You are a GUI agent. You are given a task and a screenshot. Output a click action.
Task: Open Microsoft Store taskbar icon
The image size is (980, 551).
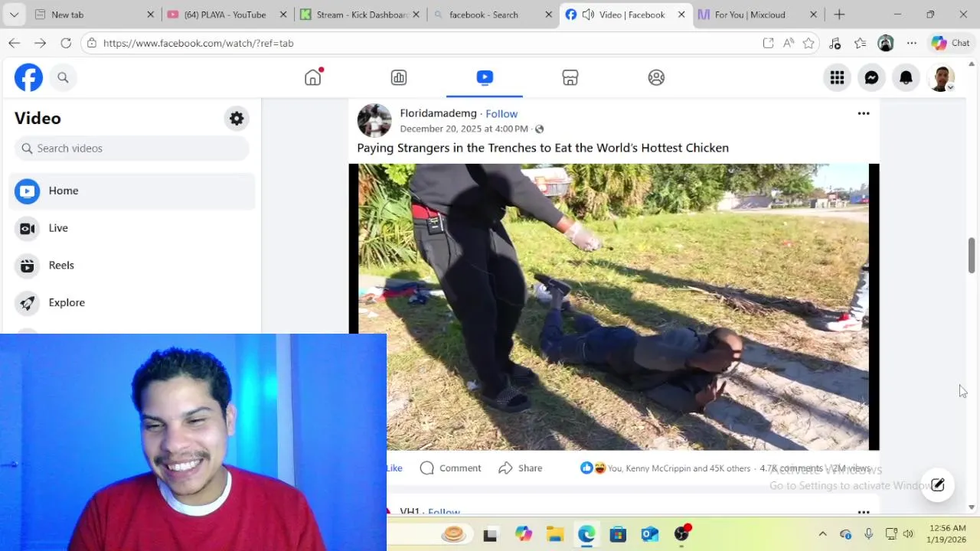pos(618,534)
